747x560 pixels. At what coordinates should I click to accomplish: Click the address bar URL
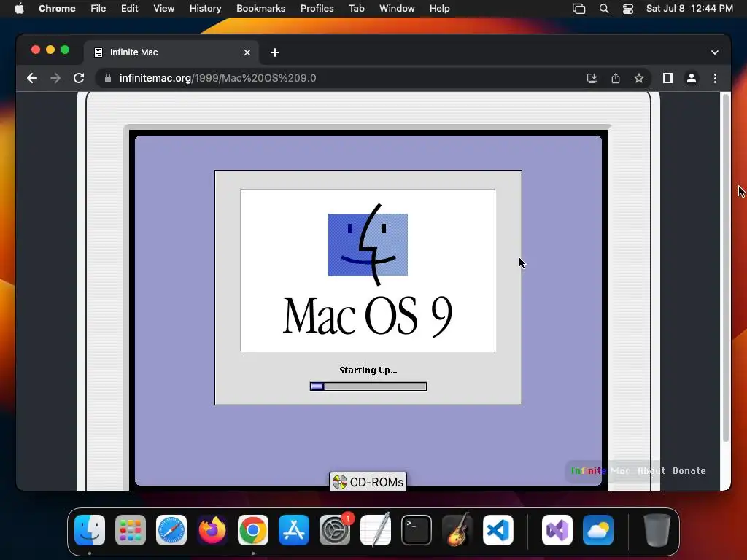pos(217,78)
